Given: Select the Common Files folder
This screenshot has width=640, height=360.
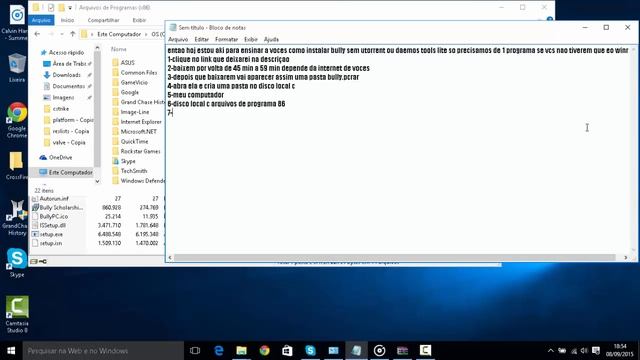Looking at the screenshot, I should pos(139,72).
